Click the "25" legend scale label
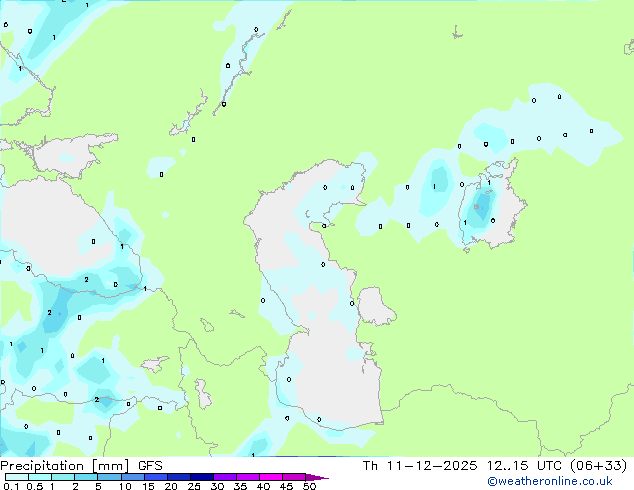The height and width of the screenshot is (490, 634). 194,486
